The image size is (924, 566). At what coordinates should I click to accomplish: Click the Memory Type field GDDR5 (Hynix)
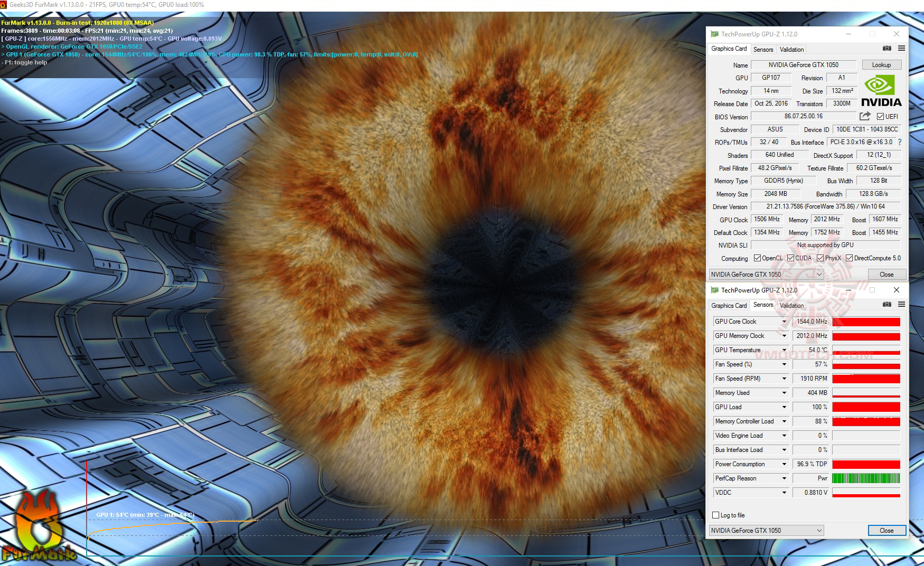pos(784,181)
